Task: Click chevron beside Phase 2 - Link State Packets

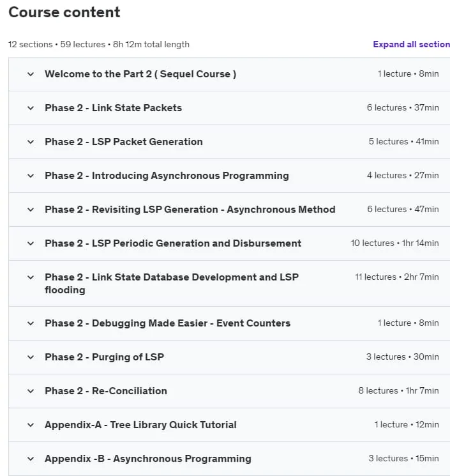Action: (x=31, y=108)
